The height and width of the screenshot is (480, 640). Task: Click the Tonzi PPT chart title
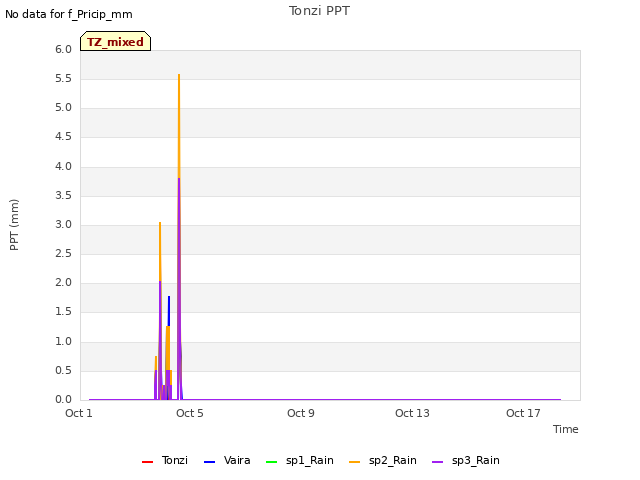point(319,11)
